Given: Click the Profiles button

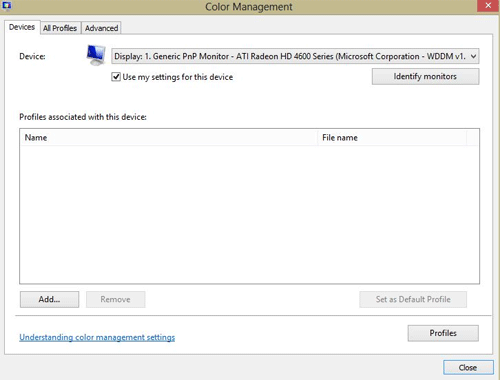Looking at the screenshot, I should click(x=443, y=333).
